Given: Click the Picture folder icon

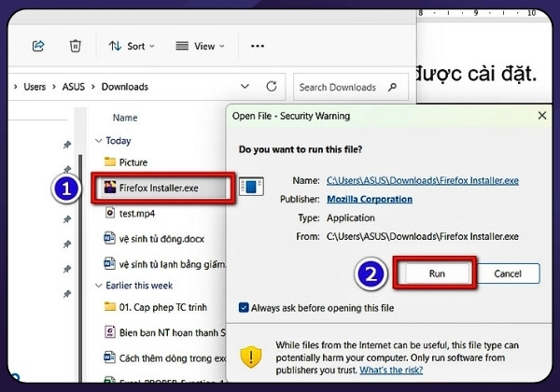Looking at the screenshot, I should pyautogui.click(x=110, y=161).
